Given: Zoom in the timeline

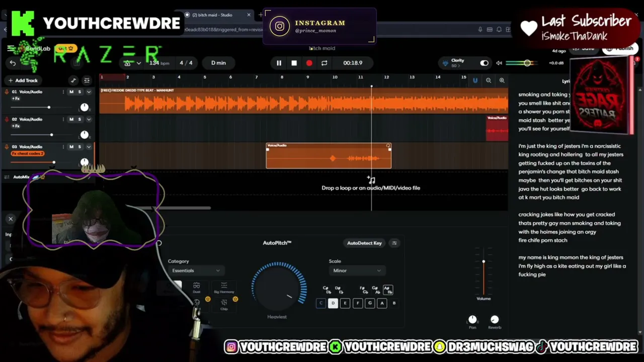Looking at the screenshot, I should point(502,80).
